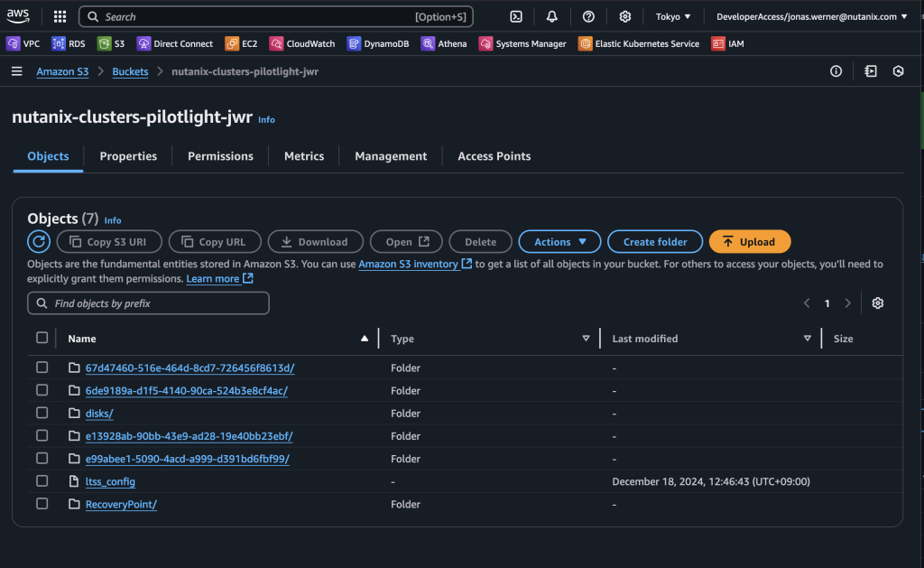The height and width of the screenshot is (568, 924).
Task: Open the info panel circle icon
Action: tap(836, 71)
